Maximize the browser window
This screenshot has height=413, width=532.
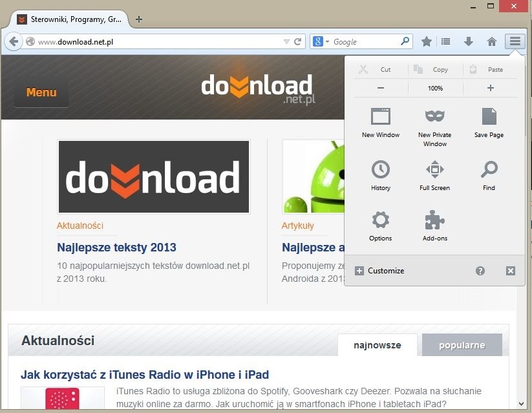click(x=490, y=6)
